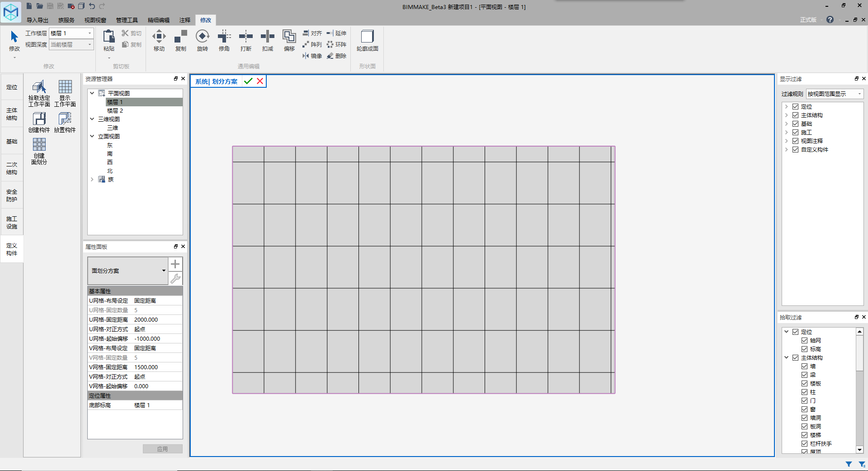
Task: Select the 复制 (Copy) tool in 通用编辑
Action: point(180,40)
